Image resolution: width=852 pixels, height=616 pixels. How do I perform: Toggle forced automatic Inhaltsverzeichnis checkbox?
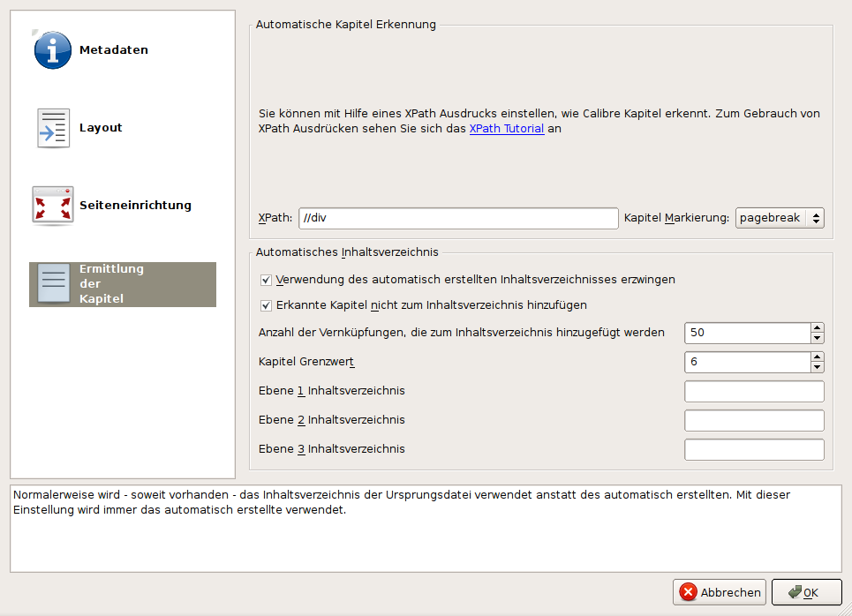coord(266,280)
